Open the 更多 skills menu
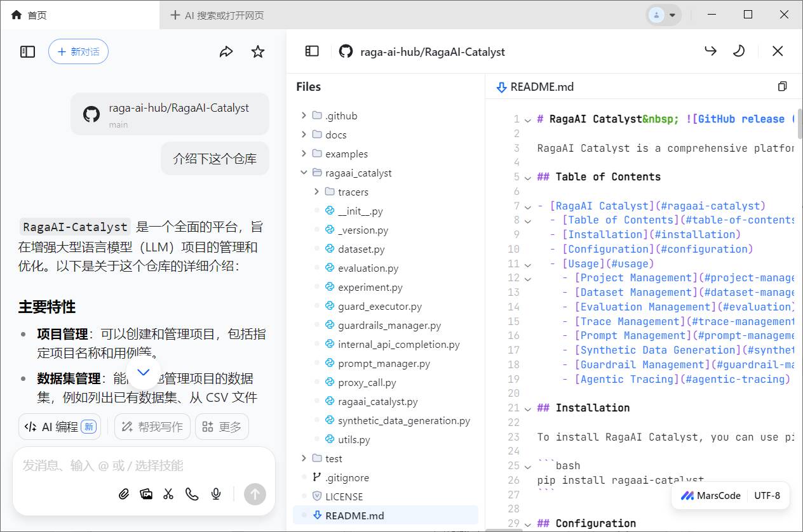This screenshot has width=803, height=532. click(222, 427)
